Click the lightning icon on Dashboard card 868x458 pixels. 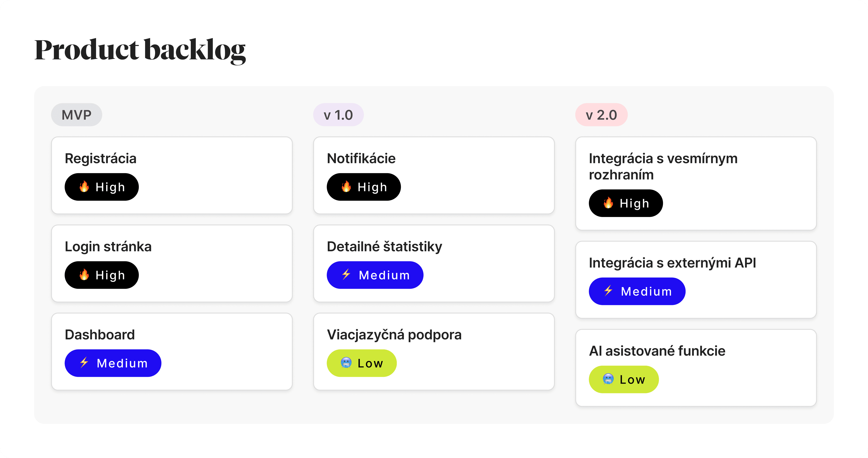click(84, 363)
